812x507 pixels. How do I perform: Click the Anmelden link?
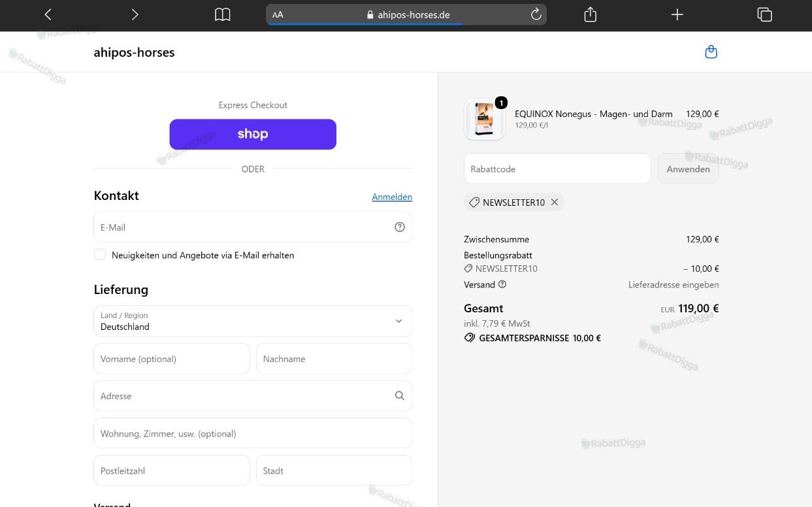point(392,197)
